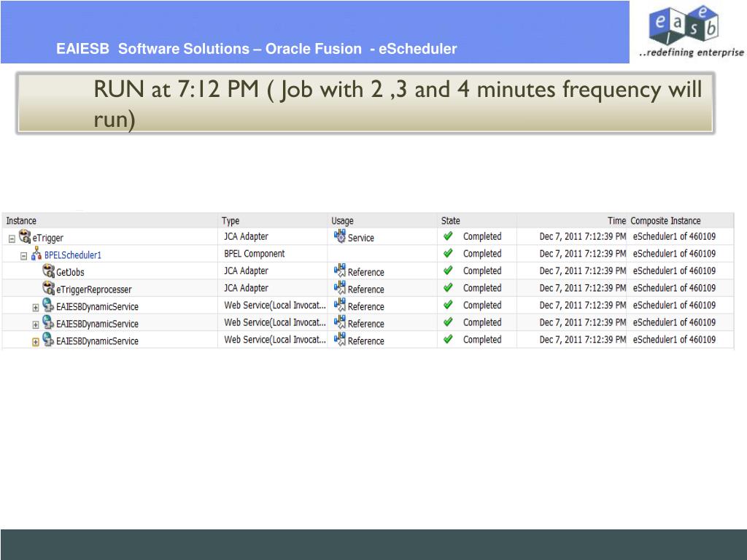Click the green checkmark in eTriggerReprocesser row
The height and width of the screenshot is (560, 747).
click(x=448, y=287)
